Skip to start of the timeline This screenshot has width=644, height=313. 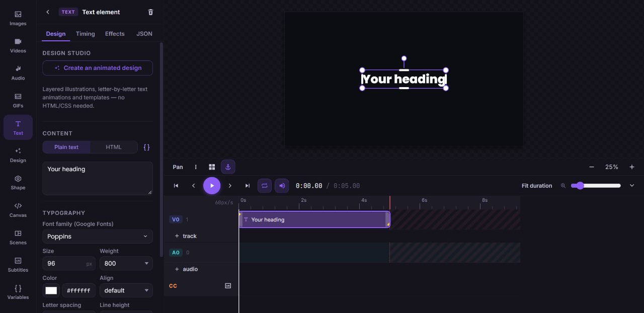(176, 186)
